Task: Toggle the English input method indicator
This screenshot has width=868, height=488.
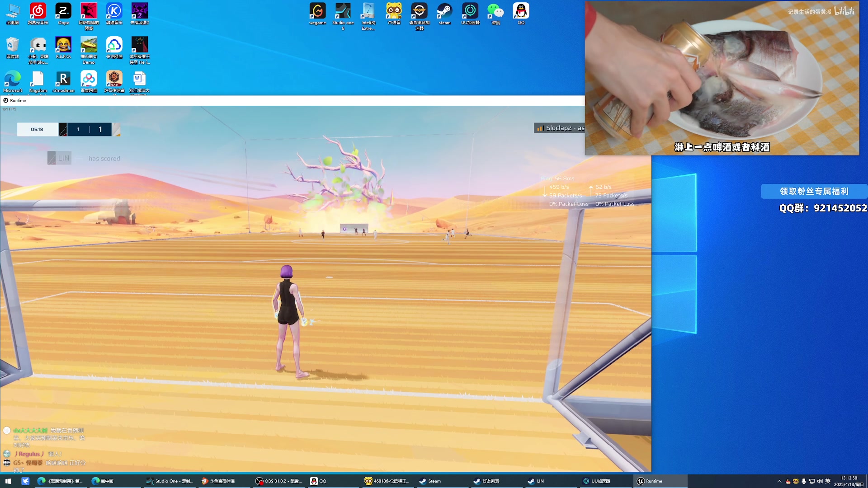Action: (x=828, y=481)
